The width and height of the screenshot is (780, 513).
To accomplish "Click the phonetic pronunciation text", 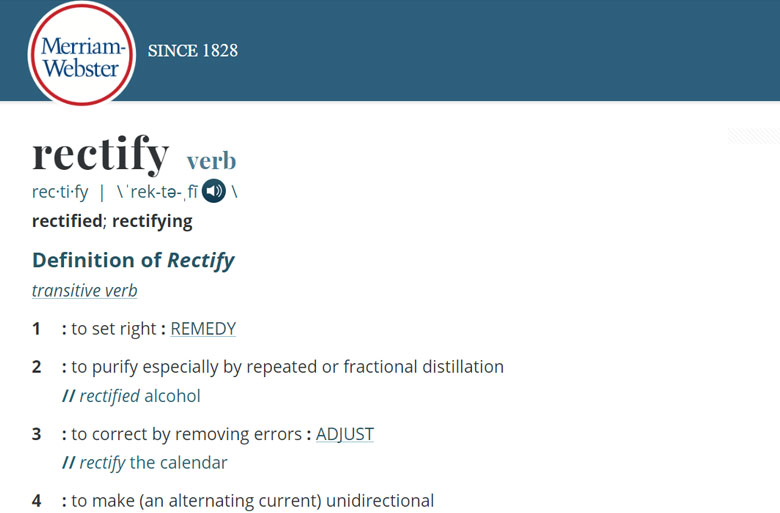I will click(x=157, y=192).
